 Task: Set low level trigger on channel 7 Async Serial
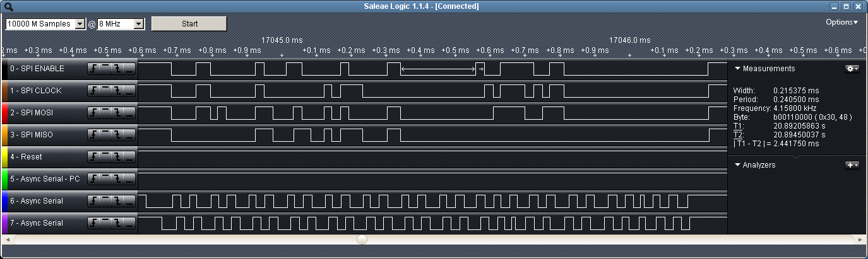[x=129, y=223]
